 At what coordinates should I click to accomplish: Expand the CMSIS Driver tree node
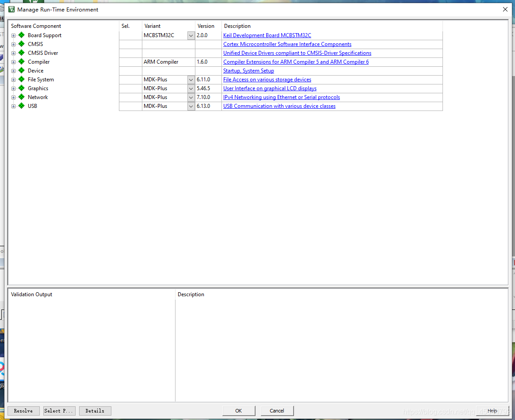13,53
